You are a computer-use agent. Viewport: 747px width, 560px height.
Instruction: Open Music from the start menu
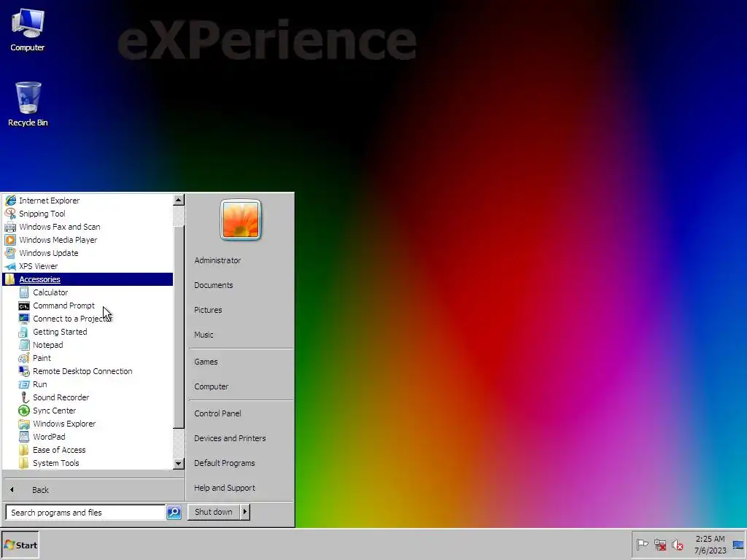click(x=204, y=335)
